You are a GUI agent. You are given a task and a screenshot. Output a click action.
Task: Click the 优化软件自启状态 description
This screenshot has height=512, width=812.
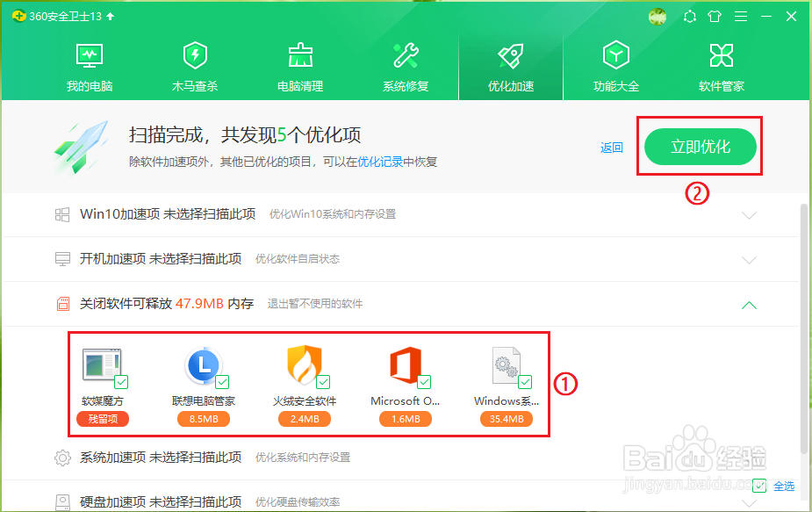coord(298,258)
